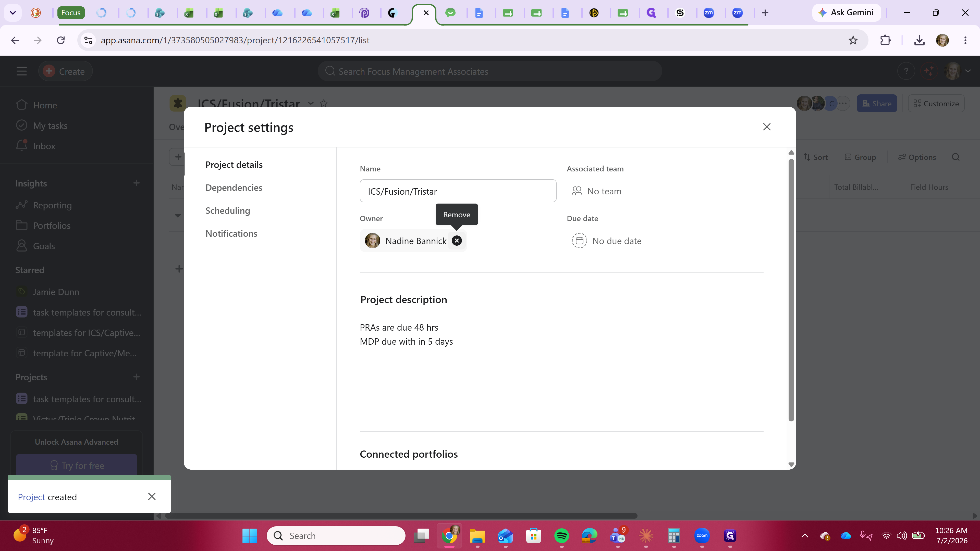Add a new project with the Projects plus
980x551 pixels.
point(137,377)
